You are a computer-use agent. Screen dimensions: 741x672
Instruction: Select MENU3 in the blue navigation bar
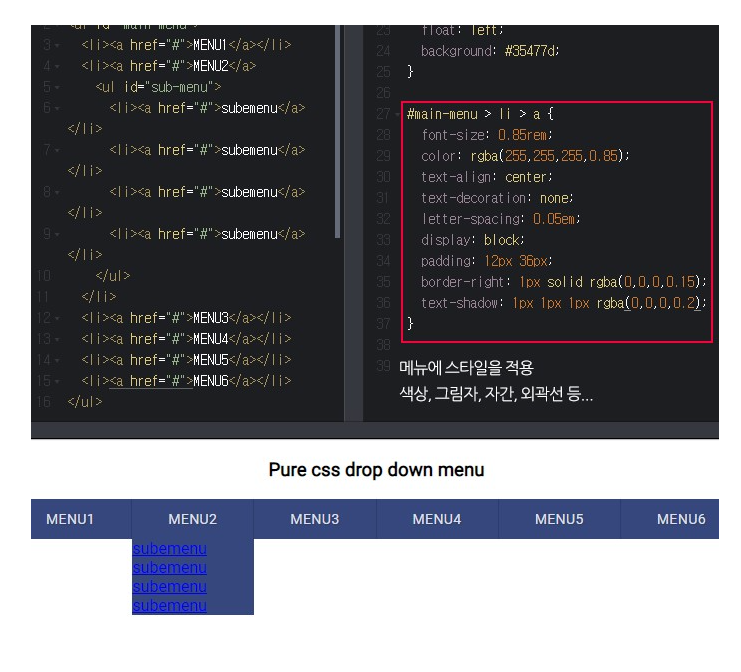coord(315,519)
